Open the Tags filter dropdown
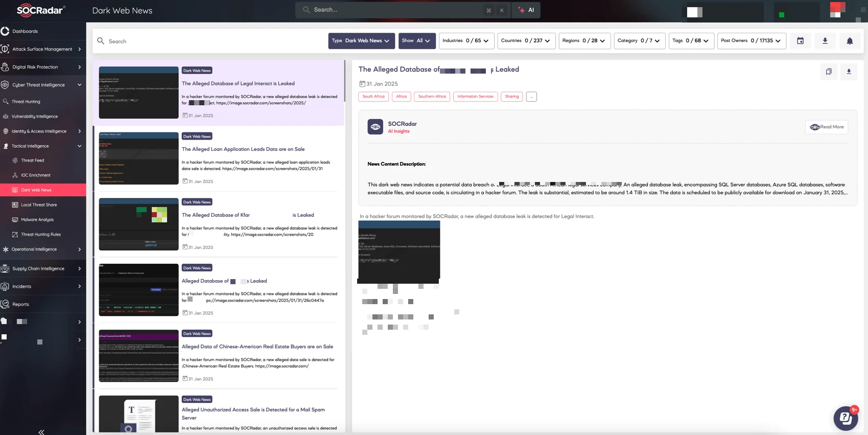Viewport: 868px width, 435px height. [x=691, y=41]
